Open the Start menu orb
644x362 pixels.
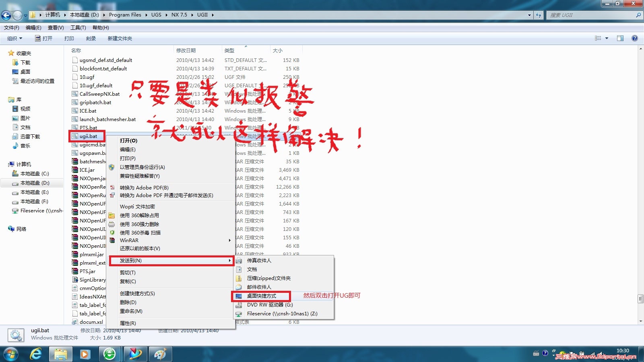[x=11, y=354]
